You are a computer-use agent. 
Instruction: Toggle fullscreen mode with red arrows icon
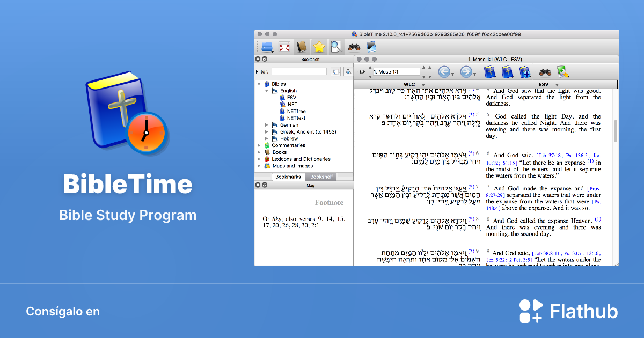[283, 47]
